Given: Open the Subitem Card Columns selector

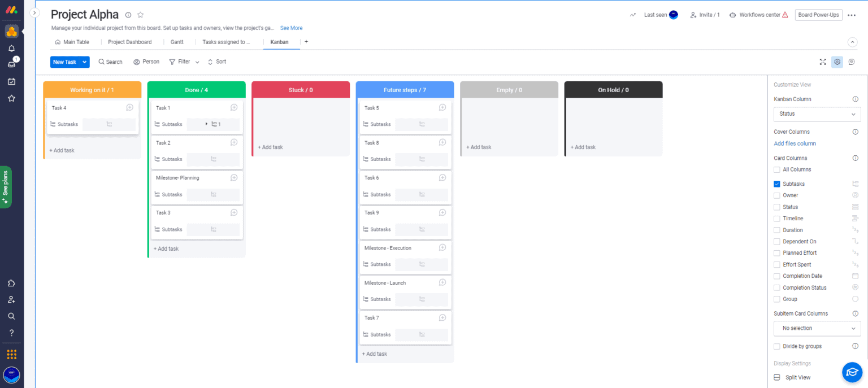Looking at the screenshot, I should (x=817, y=328).
